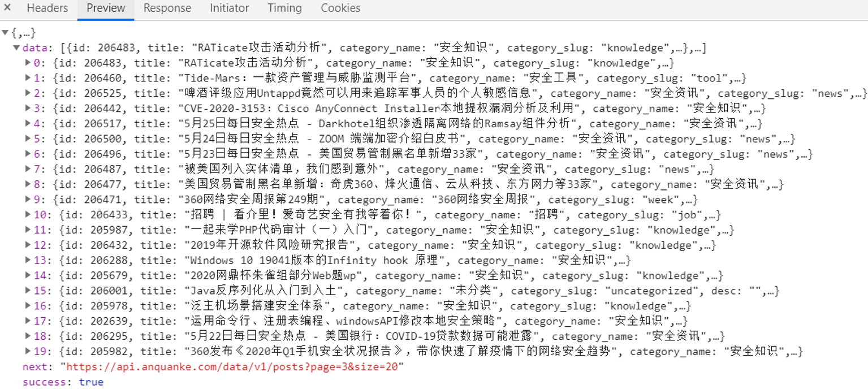Switch to the Timing tab
The height and width of the screenshot is (389, 868).
click(284, 8)
